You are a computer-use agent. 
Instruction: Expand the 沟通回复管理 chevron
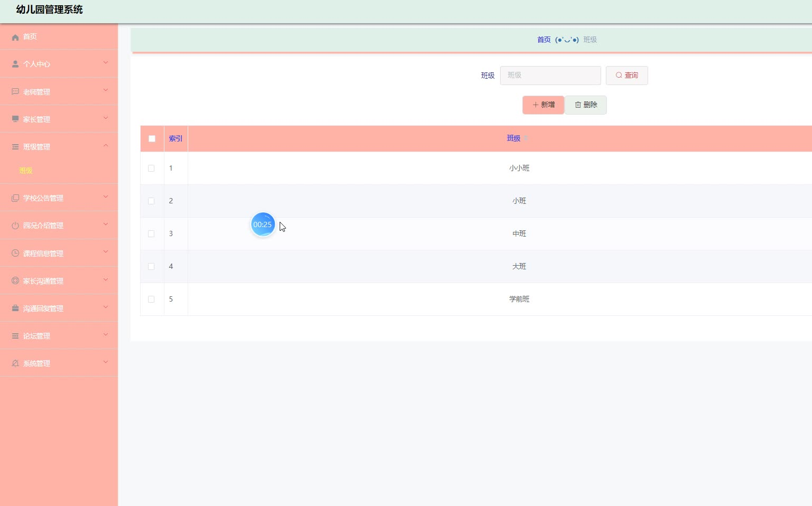click(106, 307)
